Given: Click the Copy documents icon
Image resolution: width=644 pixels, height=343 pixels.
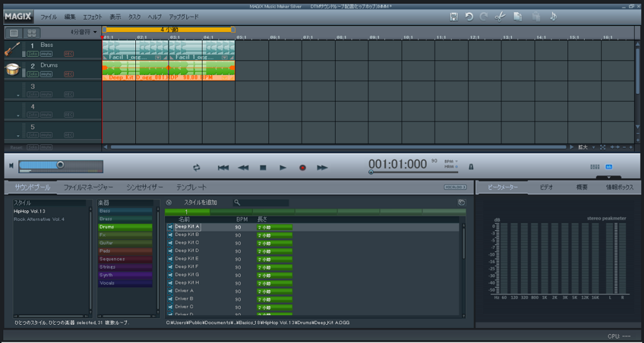Looking at the screenshot, I should 518,17.
